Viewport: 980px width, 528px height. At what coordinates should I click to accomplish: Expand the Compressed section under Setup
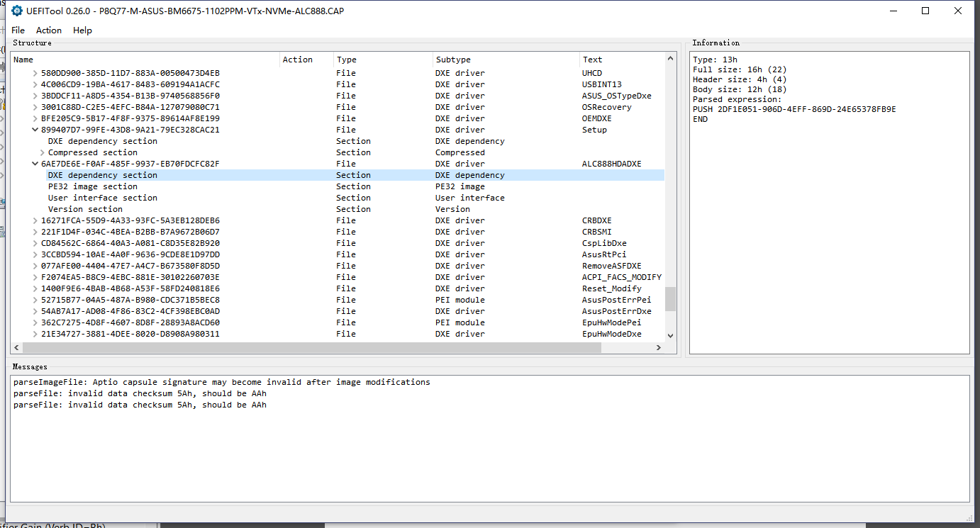tap(43, 152)
